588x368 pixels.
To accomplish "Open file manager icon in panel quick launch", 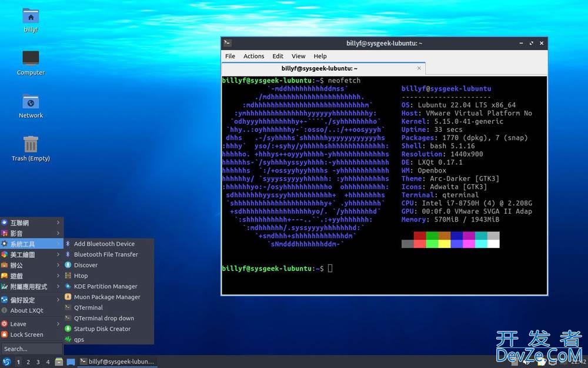I will click(x=59, y=362).
